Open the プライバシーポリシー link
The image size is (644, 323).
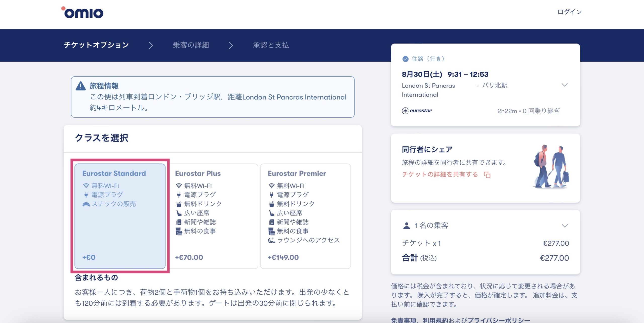(499, 320)
